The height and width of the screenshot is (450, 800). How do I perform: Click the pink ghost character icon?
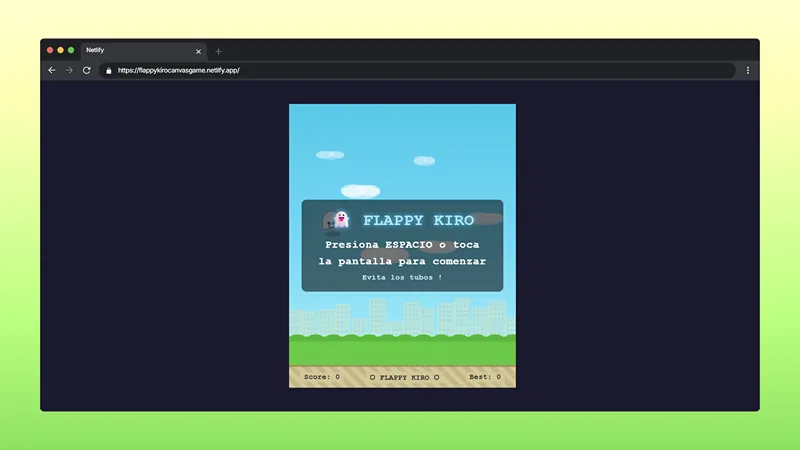click(341, 219)
